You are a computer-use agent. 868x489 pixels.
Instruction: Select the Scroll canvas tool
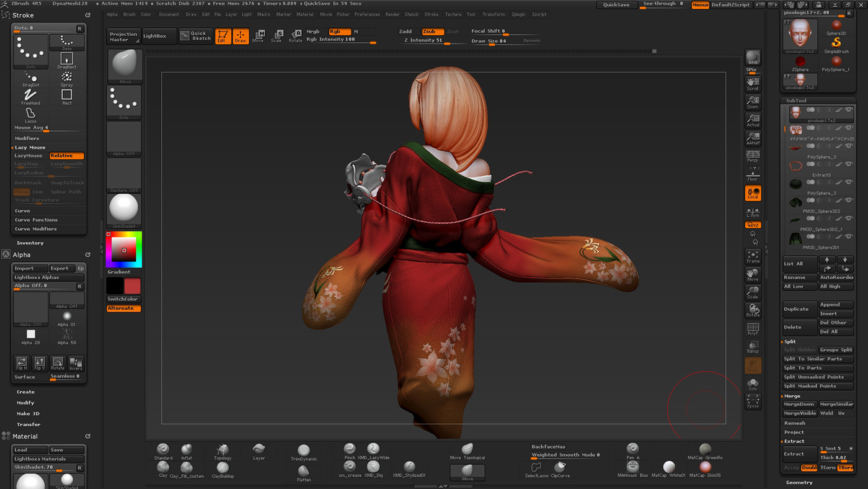753,84
